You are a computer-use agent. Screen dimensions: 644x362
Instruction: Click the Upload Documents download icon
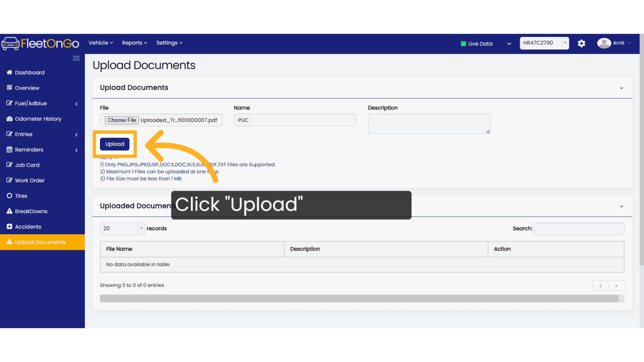pos(9,242)
